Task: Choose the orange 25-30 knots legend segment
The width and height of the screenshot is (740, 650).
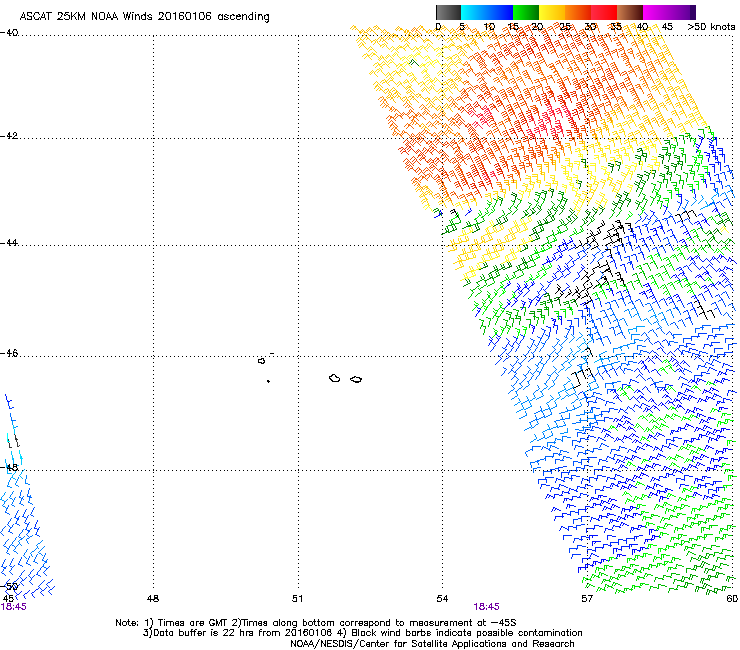Action: [578, 12]
